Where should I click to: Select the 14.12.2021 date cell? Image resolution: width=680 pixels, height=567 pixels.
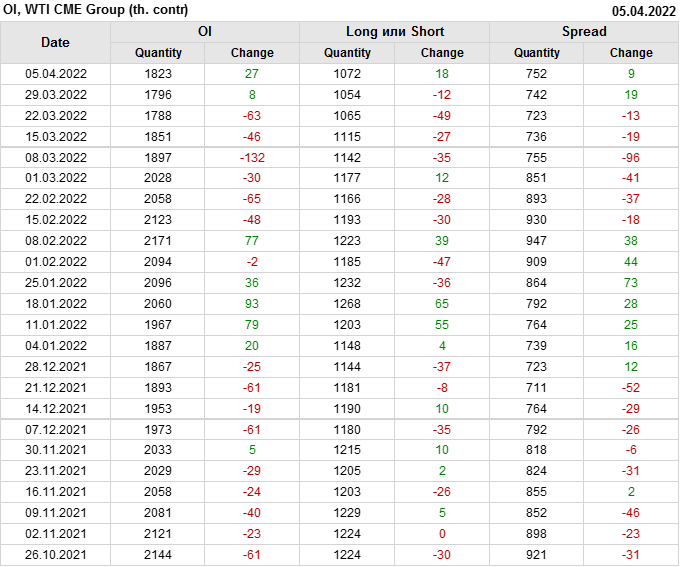(x=55, y=408)
